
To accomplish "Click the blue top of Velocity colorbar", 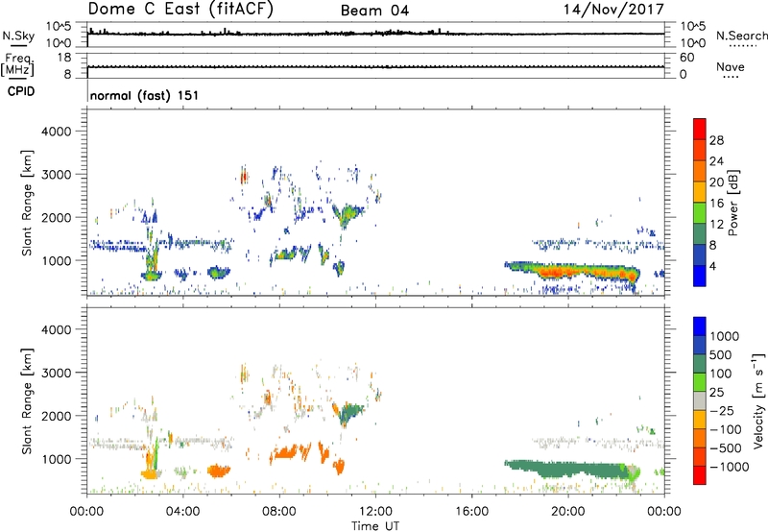I will (x=700, y=326).
